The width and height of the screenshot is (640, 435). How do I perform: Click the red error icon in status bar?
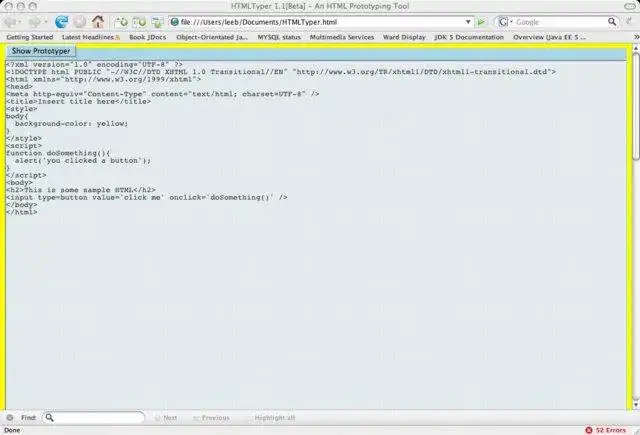(x=589, y=430)
